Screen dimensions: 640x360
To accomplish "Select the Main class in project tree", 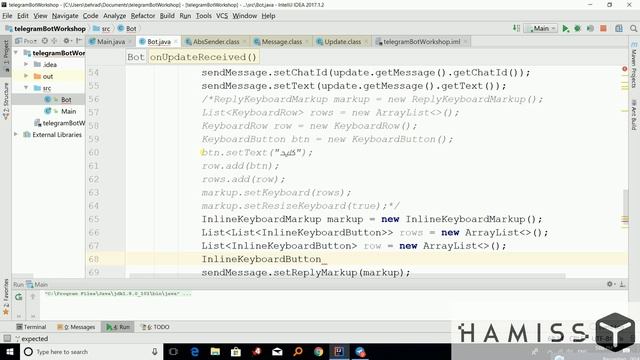I will (x=68, y=111).
